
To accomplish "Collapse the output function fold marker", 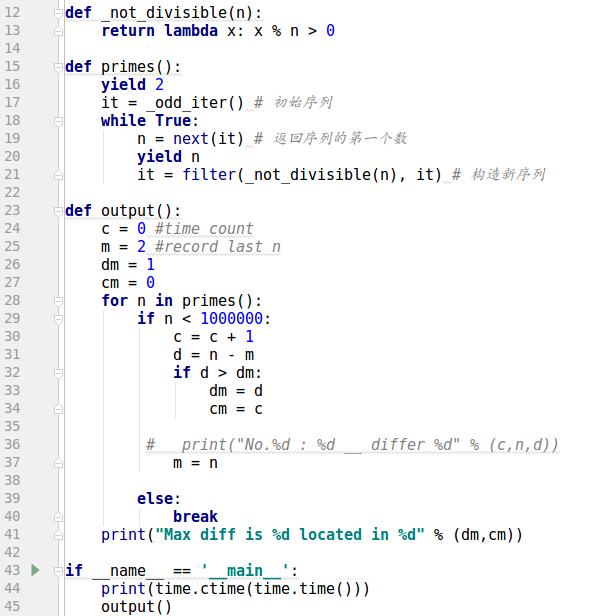I will point(58,211).
